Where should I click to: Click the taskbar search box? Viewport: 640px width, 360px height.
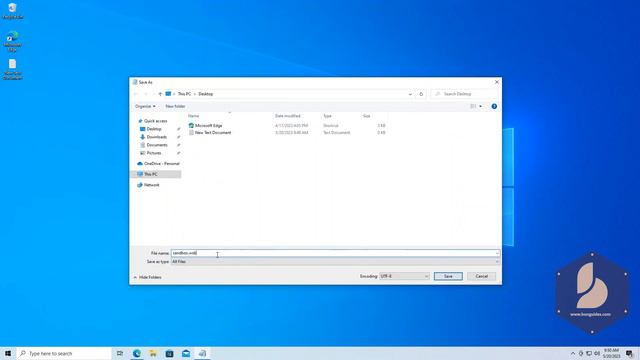tap(64, 353)
